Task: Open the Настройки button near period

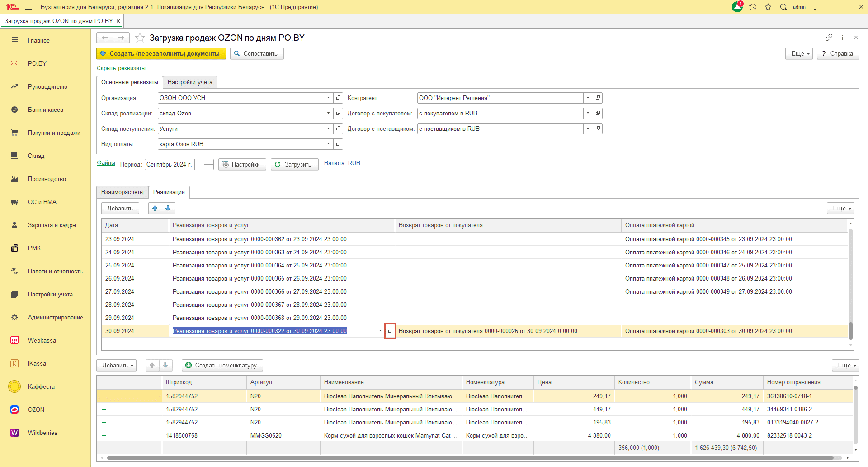Action: [x=242, y=164]
